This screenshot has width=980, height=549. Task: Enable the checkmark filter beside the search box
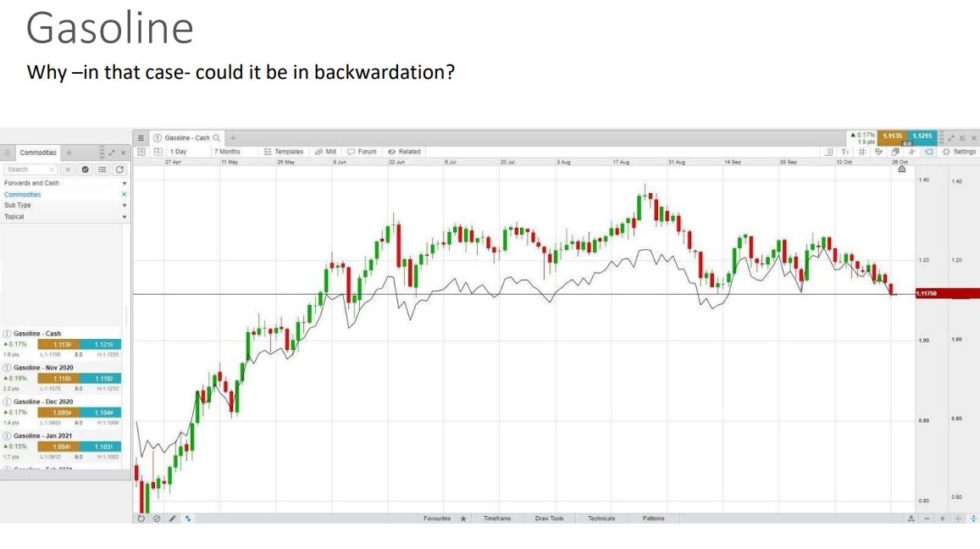85,169
